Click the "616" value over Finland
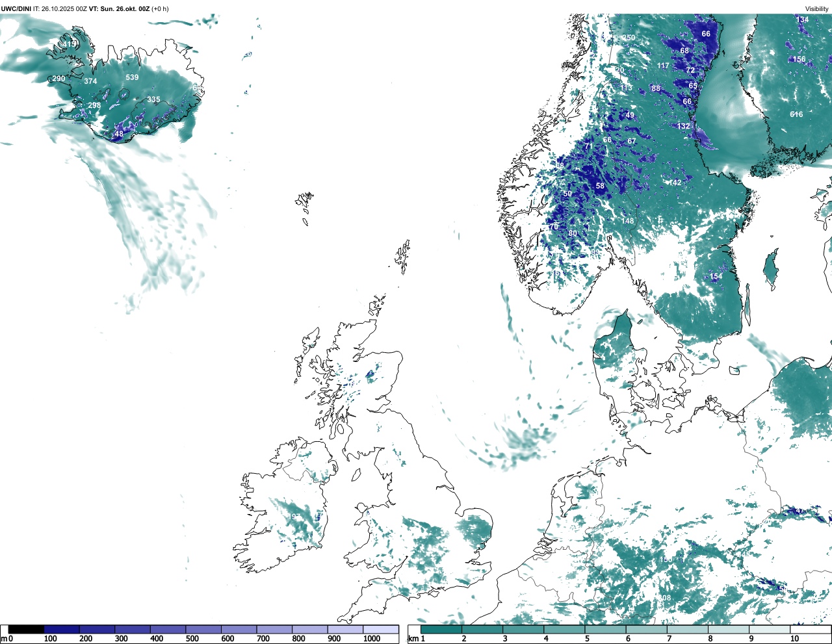 tap(796, 114)
